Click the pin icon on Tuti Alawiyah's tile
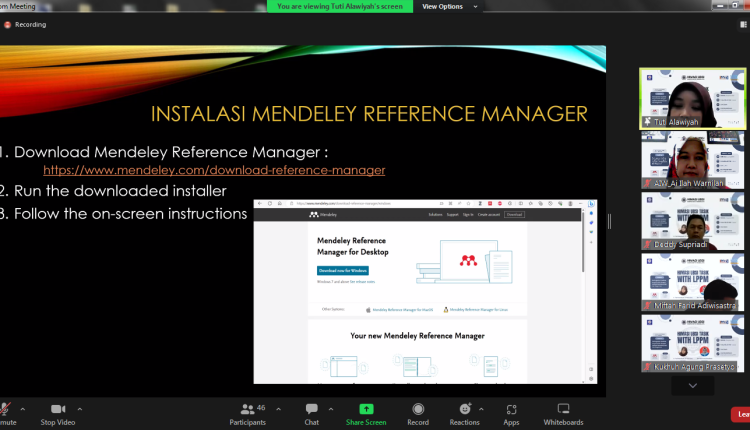 click(x=647, y=121)
